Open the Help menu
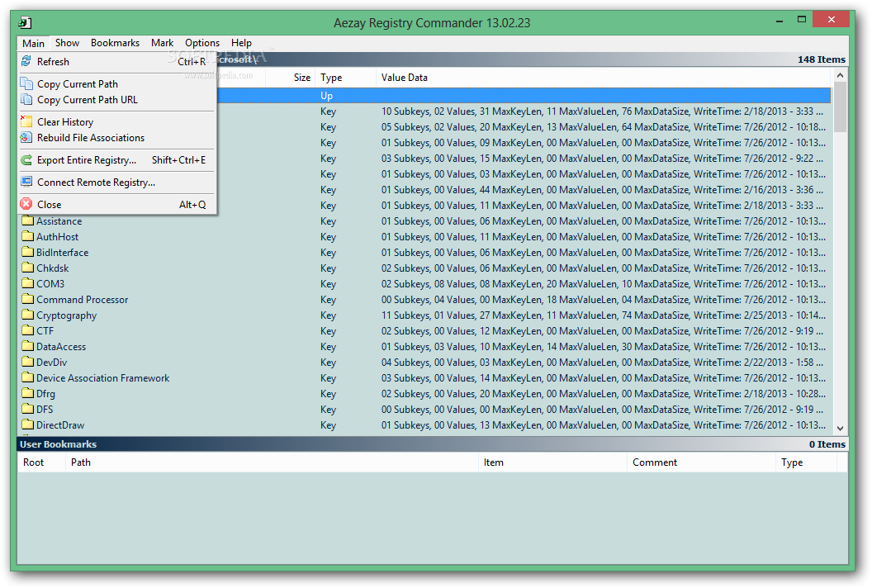The image size is (872, 588). point(241,43)
